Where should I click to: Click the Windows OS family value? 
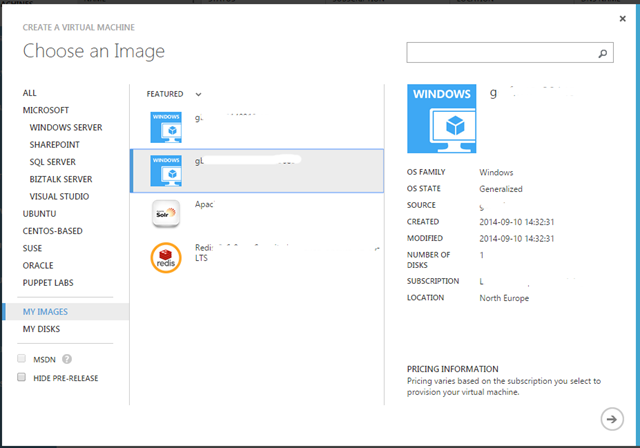click(496, 172)
